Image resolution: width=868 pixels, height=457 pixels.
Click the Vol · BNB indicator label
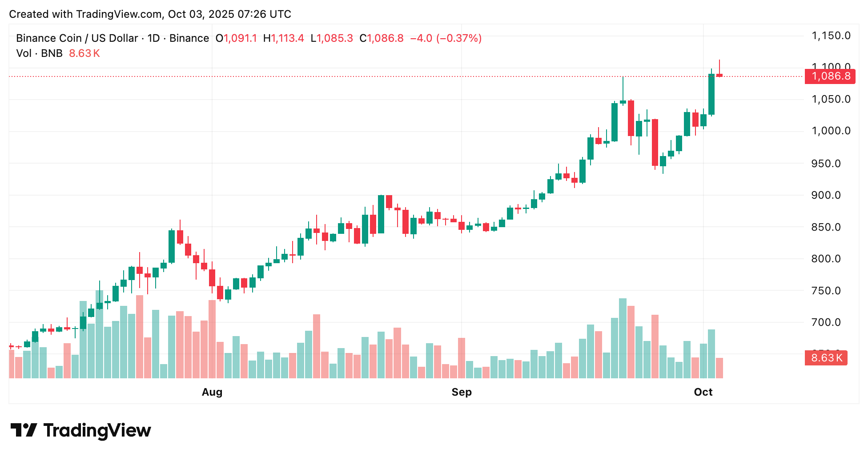coord(39,53)
